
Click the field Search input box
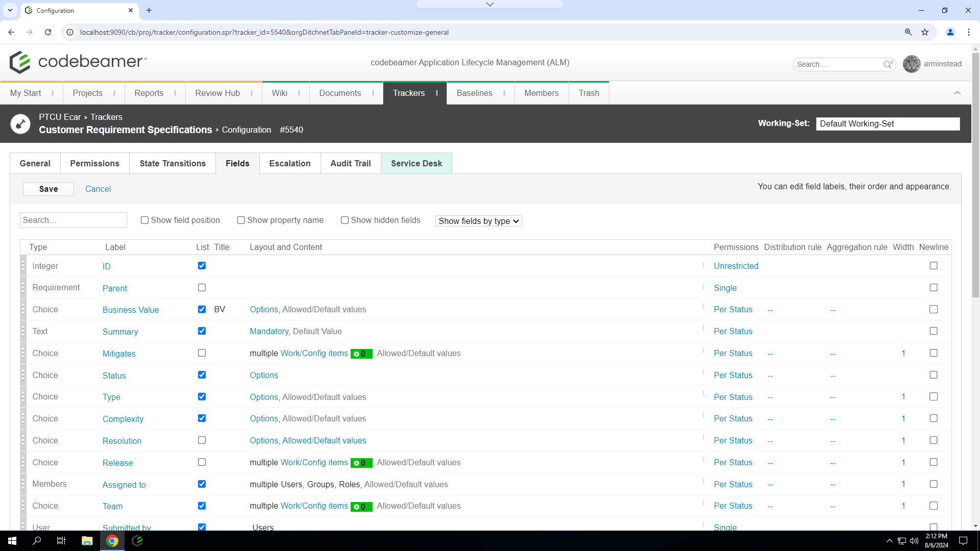coord(73,220)
